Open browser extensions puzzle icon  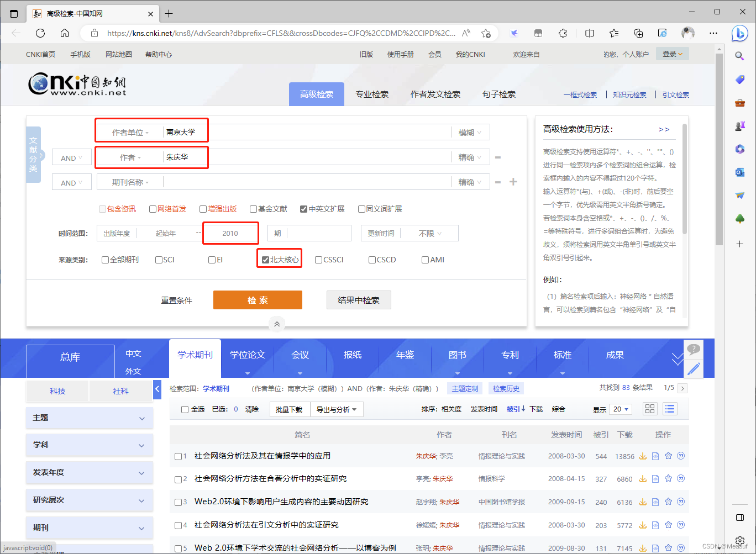coord(563,33)
